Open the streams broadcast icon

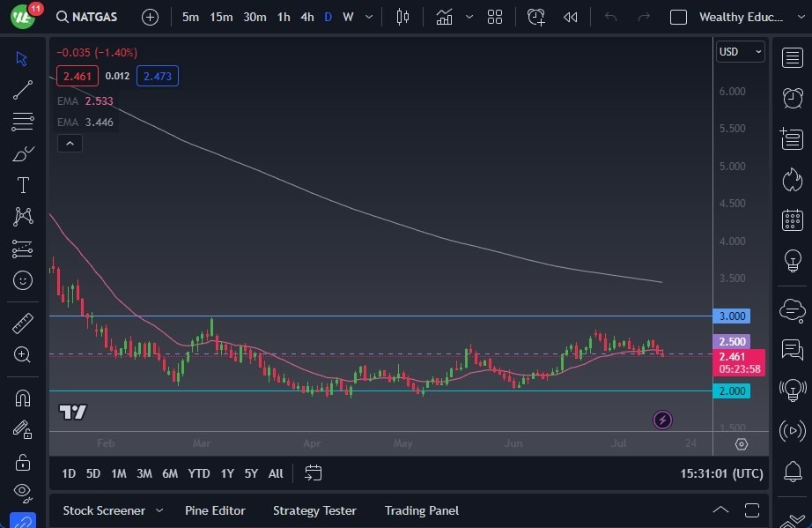point(793,430)
